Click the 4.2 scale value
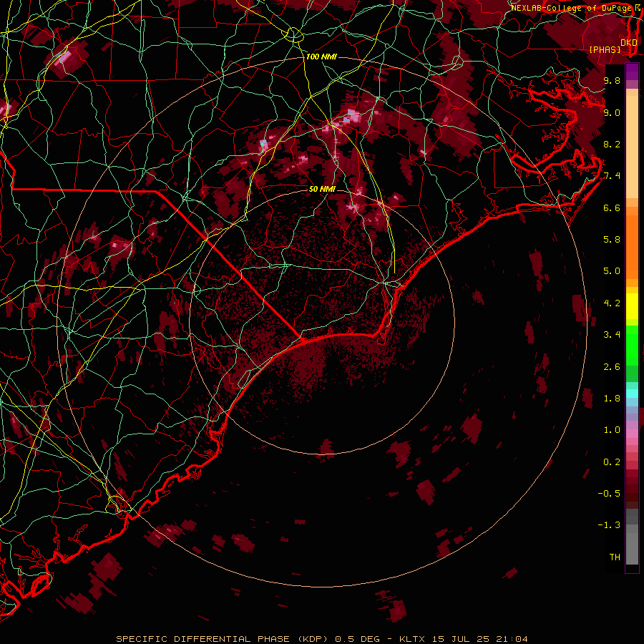Image resolution: width=644 pixels, height=644 pixels. point(612,303)
